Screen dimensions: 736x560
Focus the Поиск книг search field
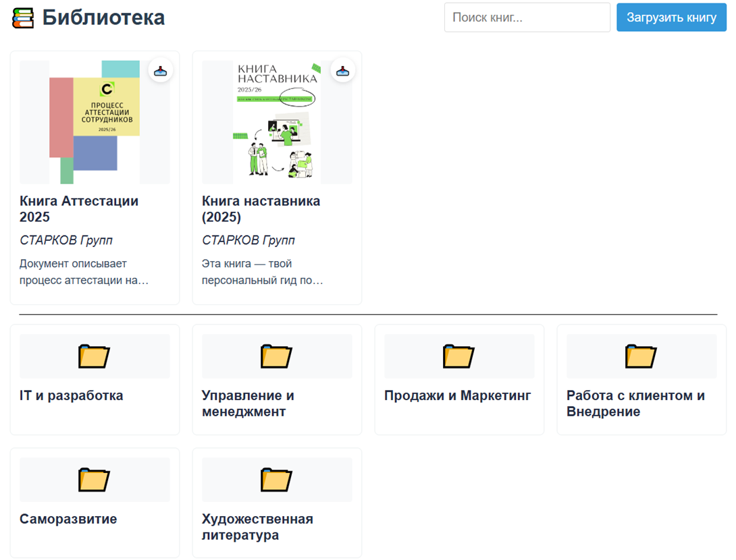[x=527, y=18]
